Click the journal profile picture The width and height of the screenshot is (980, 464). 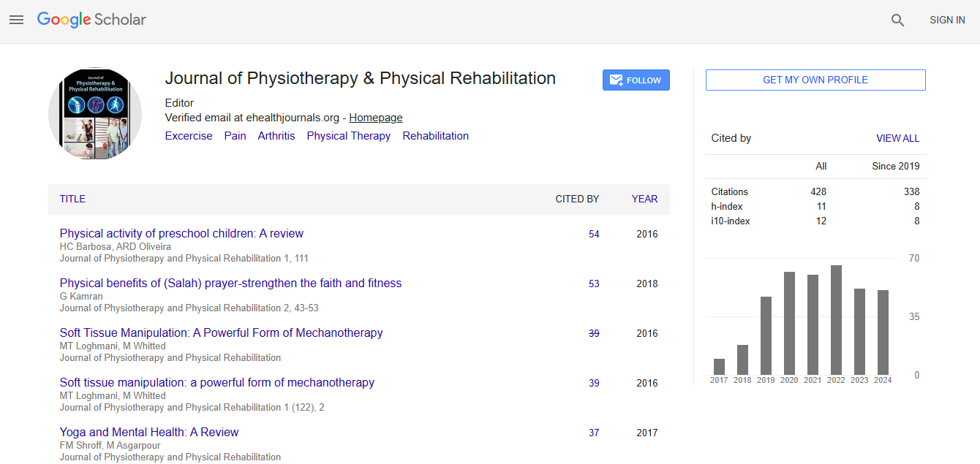coord(95,114)
